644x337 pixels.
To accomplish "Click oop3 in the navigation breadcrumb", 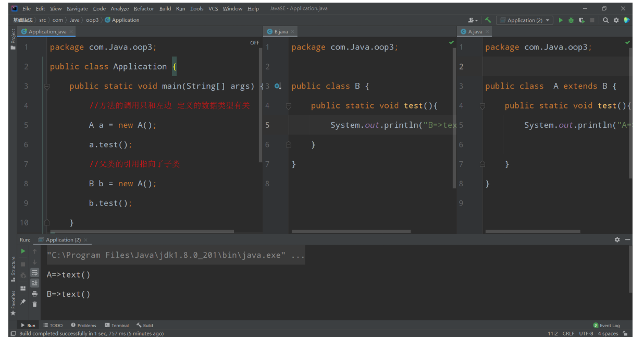I will (x=92, y=20).
